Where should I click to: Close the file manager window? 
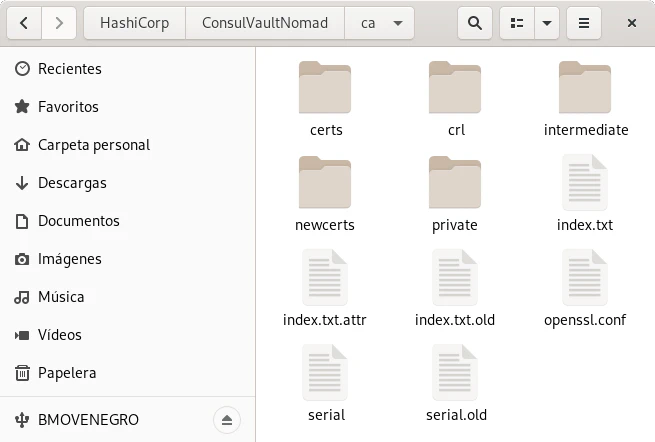click(x=630, y=22)
